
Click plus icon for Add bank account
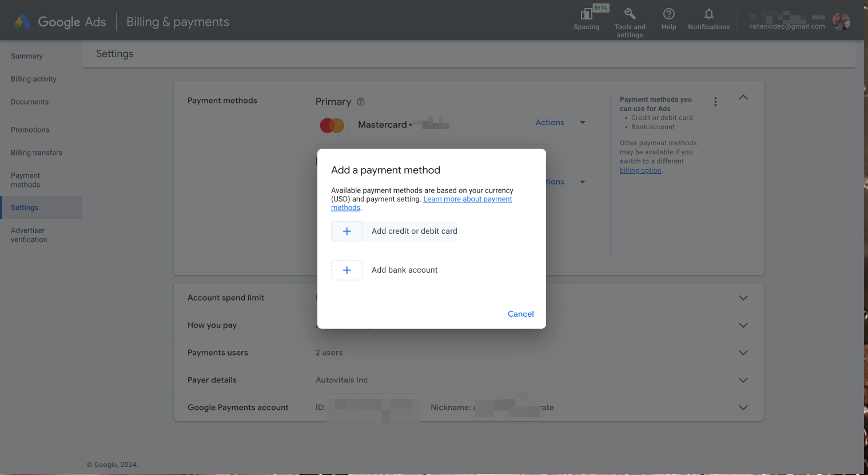[x=347, y=270]
